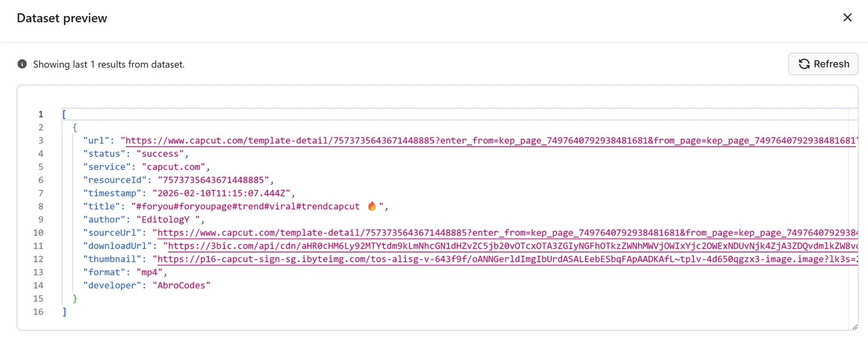Select the opening bracket on line 1
Screen dimensions: 868x337
click(63, 114)
